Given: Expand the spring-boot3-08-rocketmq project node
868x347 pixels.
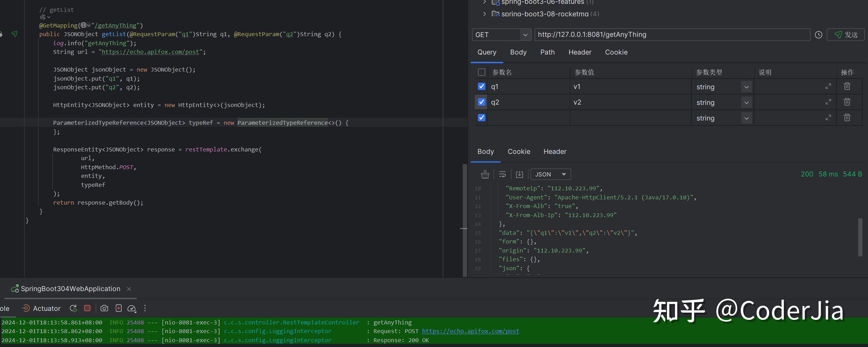Looking at the screenshot, I should (484, 14).
